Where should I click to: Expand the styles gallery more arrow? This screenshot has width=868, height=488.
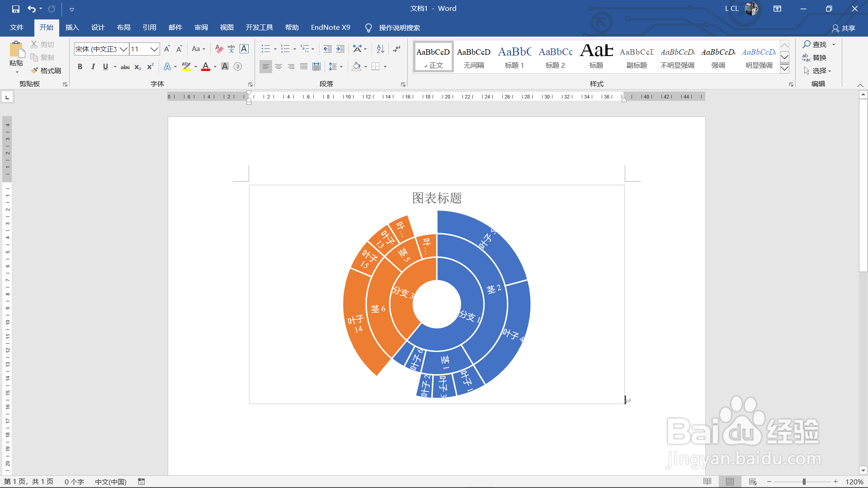[785, 69]
